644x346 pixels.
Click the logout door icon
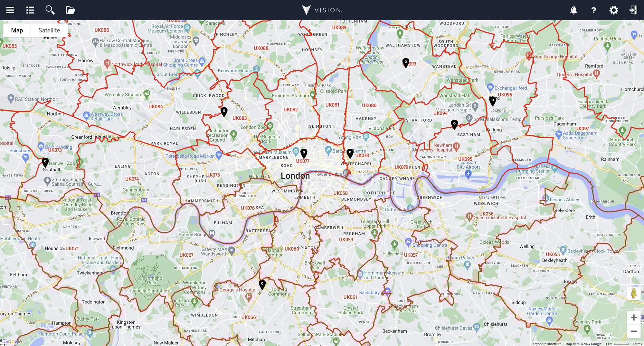coord(633,10)
